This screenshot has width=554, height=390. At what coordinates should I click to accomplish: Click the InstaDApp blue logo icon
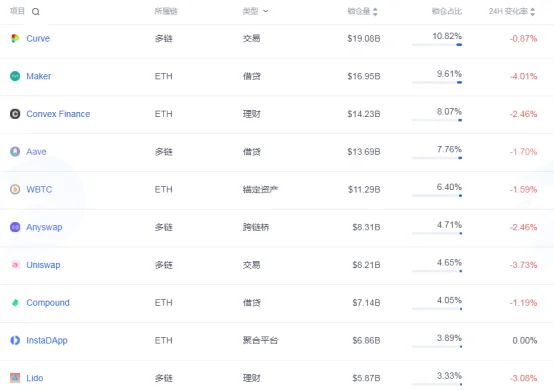[15, 340]
